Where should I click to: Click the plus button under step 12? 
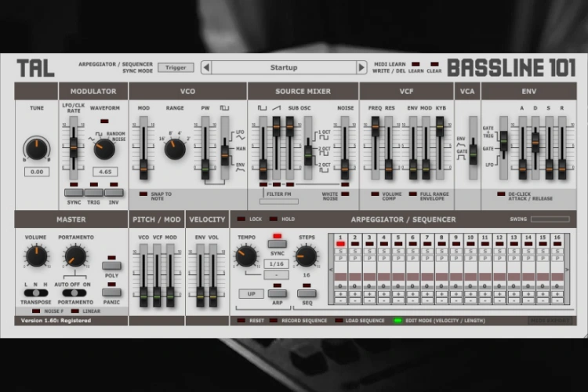click(499, 294)
